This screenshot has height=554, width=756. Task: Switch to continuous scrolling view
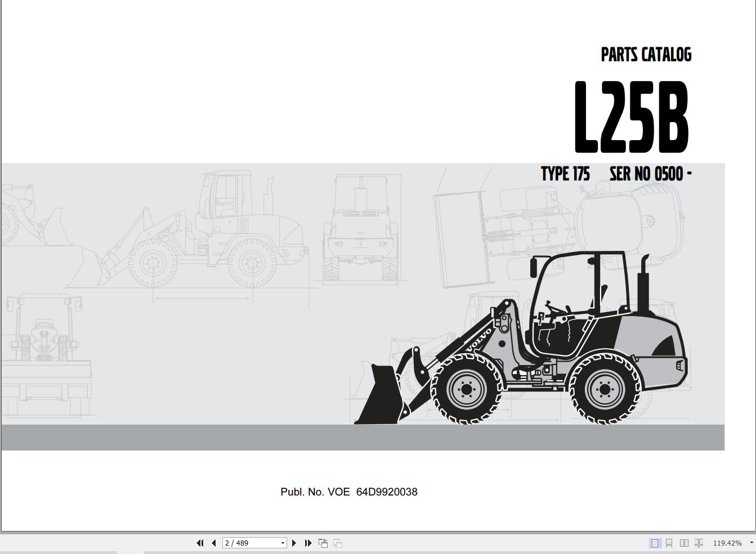(x=669, y=543)
